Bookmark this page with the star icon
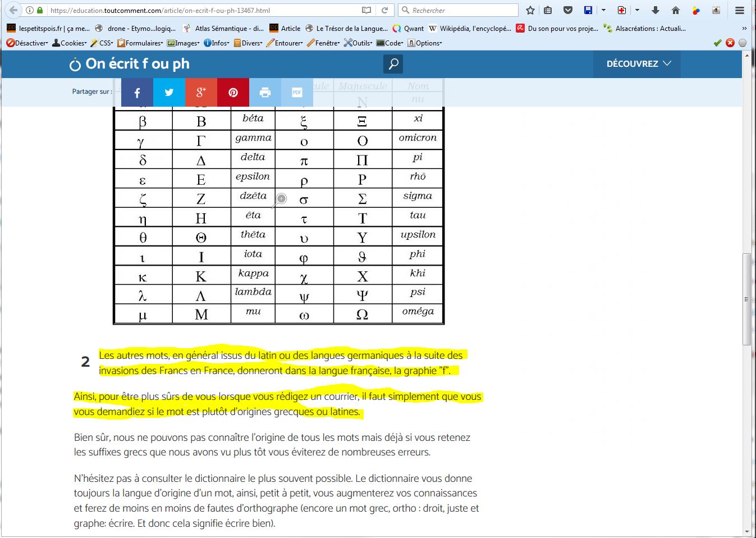Screen dimensions: 756x538 (x=530, y=10)
